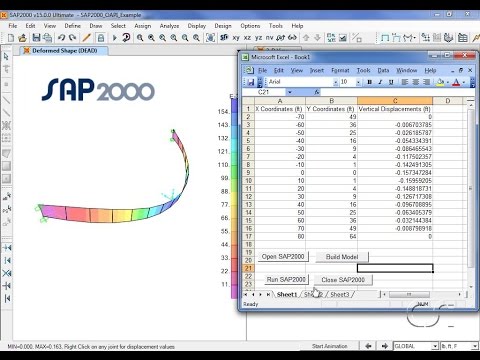This screenshot has height=360, width=480.
Task: Select the pointer tool in SAP2000 left toolbar
Action: pos(6,57)
